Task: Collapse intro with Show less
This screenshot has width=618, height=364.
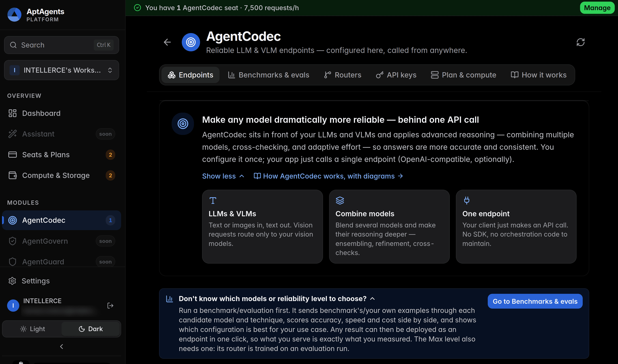Action: [x=223, y=176]
